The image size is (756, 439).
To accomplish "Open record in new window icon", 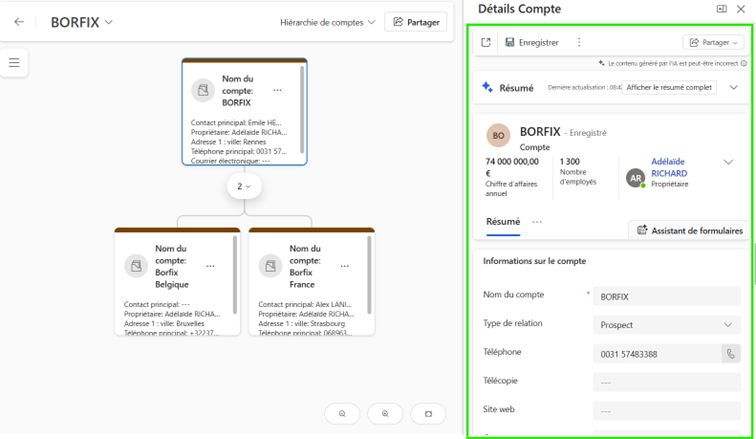I will click(x=486, y=42).
